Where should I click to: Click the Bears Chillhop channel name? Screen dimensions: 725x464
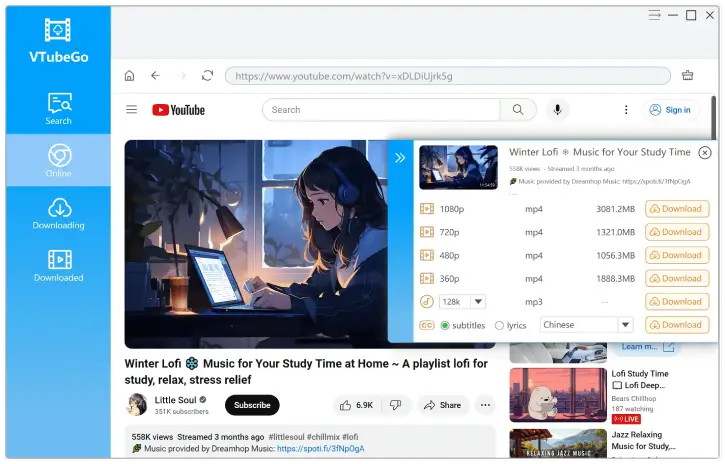point(633,398)
